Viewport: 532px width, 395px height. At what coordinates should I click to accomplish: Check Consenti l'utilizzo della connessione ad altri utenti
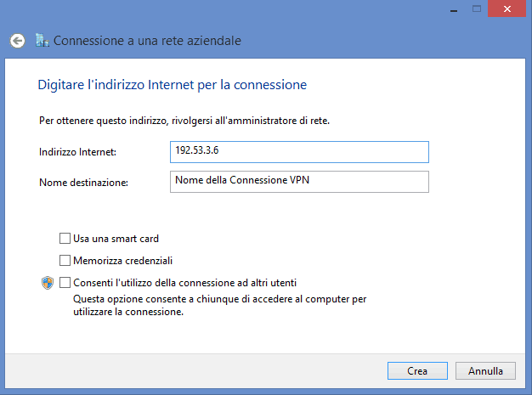point(65,282)
